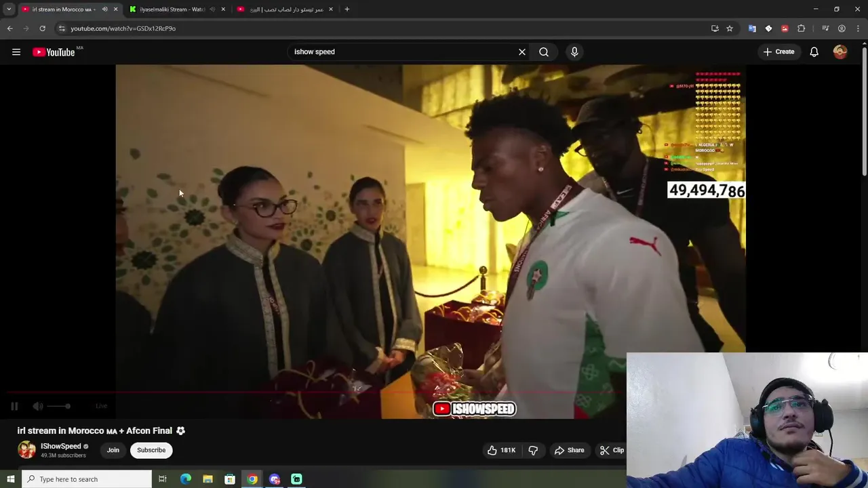This screenshot has width=868, height=488.
Task: Open the purple chat app on taskbar
Action: (275, 479)
